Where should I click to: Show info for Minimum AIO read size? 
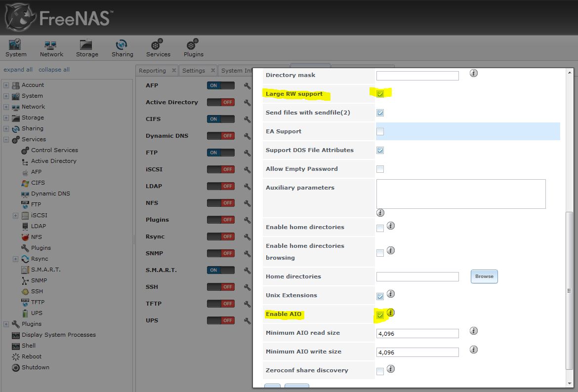pyautogui.click(x=474, y=331)
